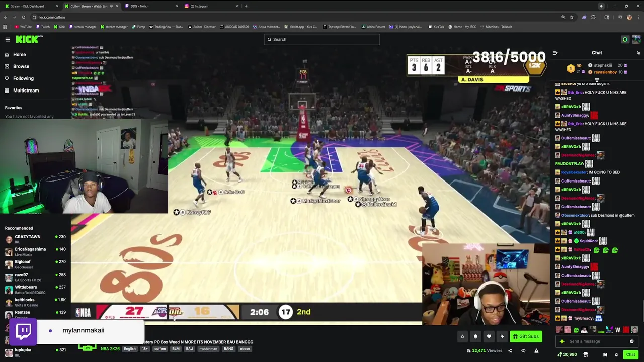Expand the gift leaderboard chevron
Viewport: 644px width, 362px height.
[x=597, y=80]
